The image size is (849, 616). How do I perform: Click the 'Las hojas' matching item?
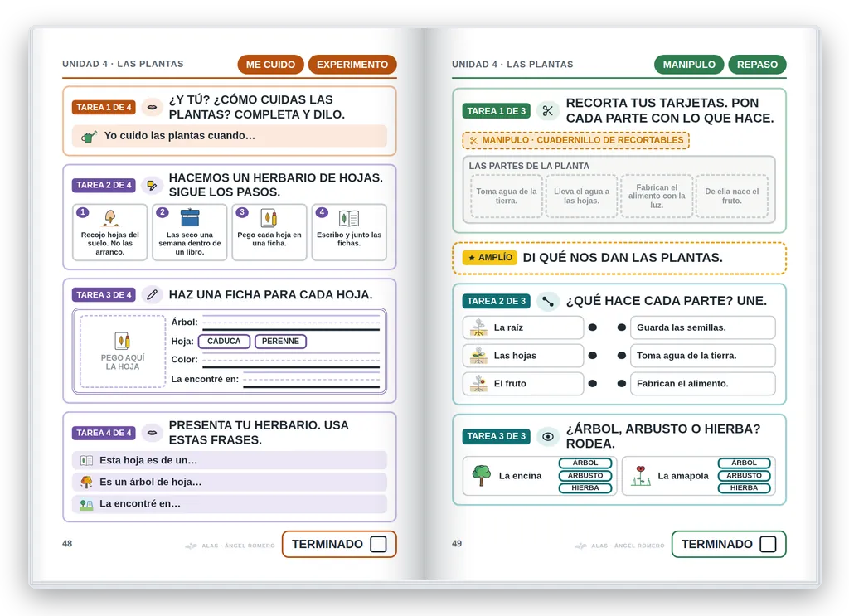pos(523,356)
